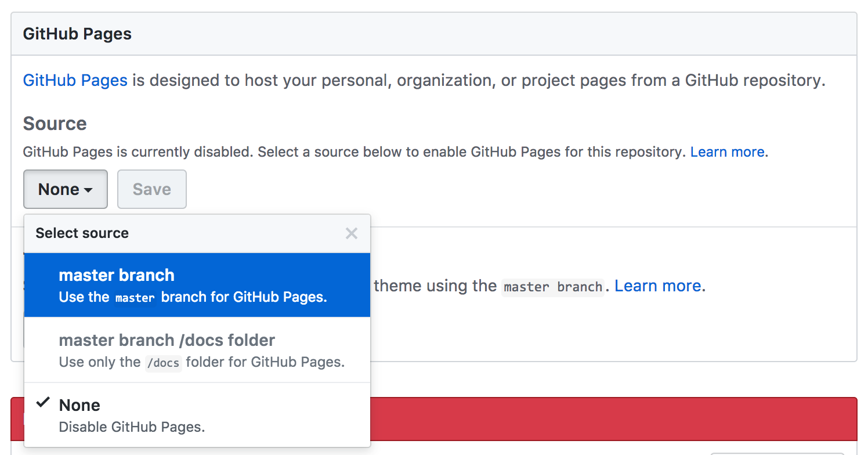Close the Select source popup with X
The width and height of the screenshot is (868, 455).
[x=351, y=233]
